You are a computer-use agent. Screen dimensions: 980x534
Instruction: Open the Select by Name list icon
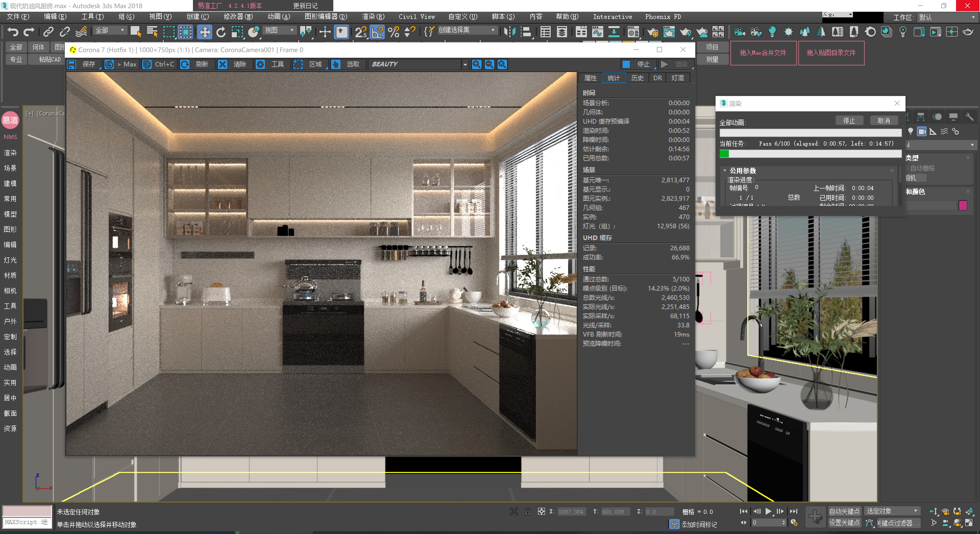point(152,32)
